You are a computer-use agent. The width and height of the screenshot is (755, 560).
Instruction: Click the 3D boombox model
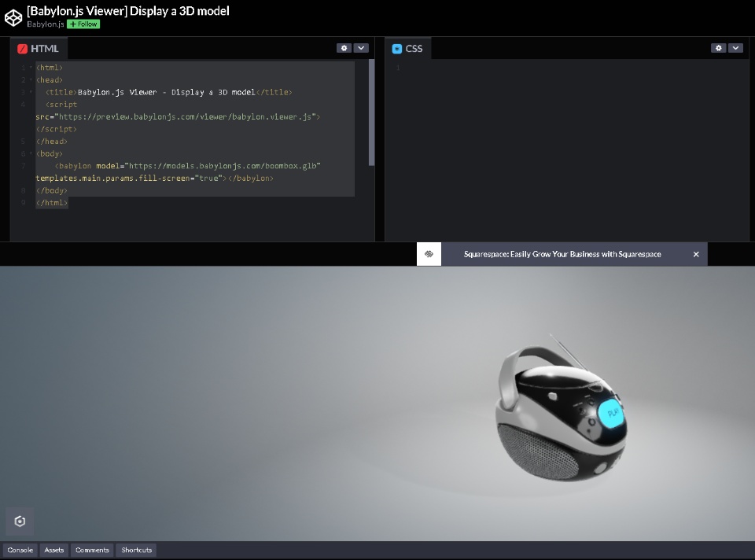click(561, 414)
